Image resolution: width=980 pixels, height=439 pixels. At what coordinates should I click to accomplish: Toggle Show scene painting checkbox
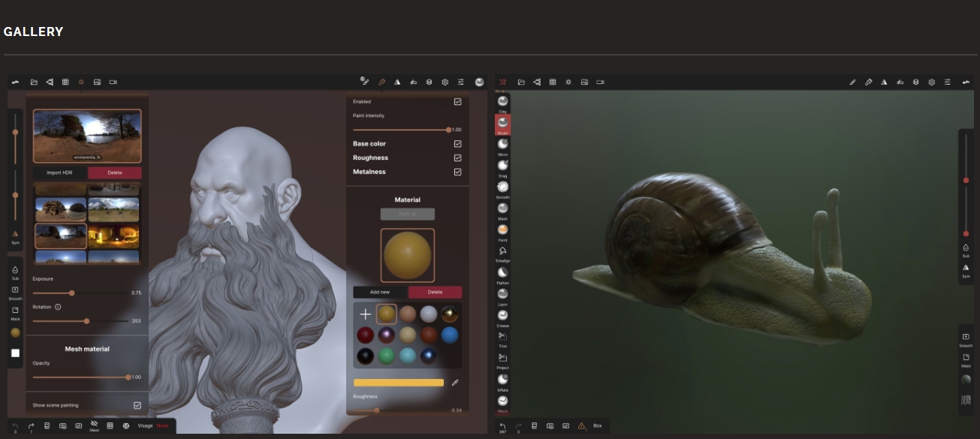[x=137, y=405]
